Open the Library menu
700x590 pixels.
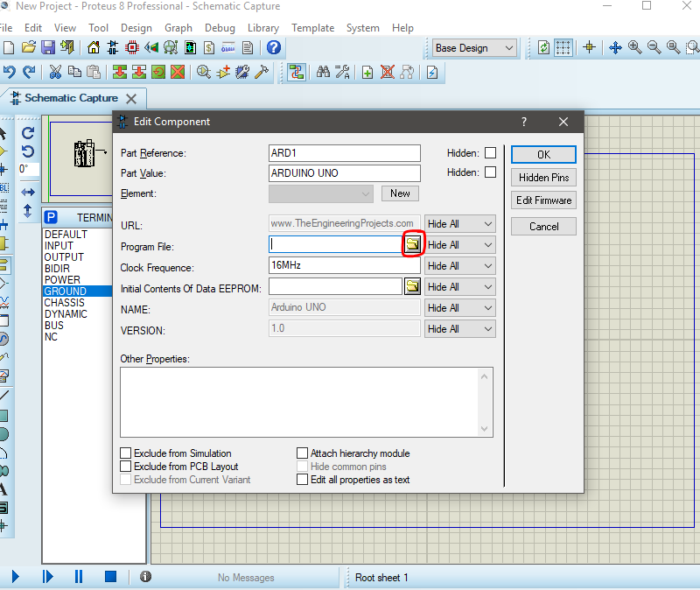[x=263, y=28]
